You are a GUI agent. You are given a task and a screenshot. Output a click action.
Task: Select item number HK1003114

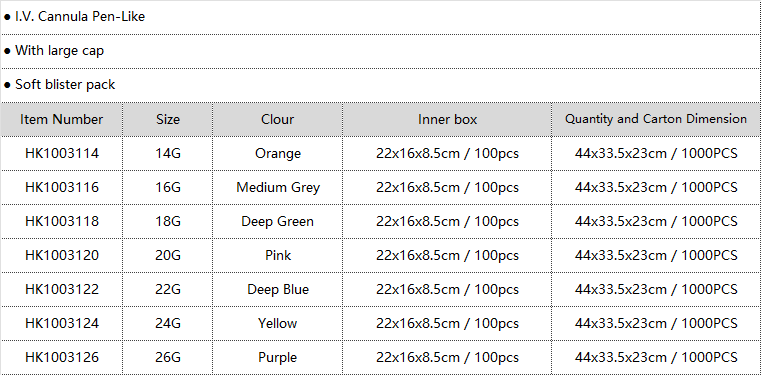[x=62, y=153]
